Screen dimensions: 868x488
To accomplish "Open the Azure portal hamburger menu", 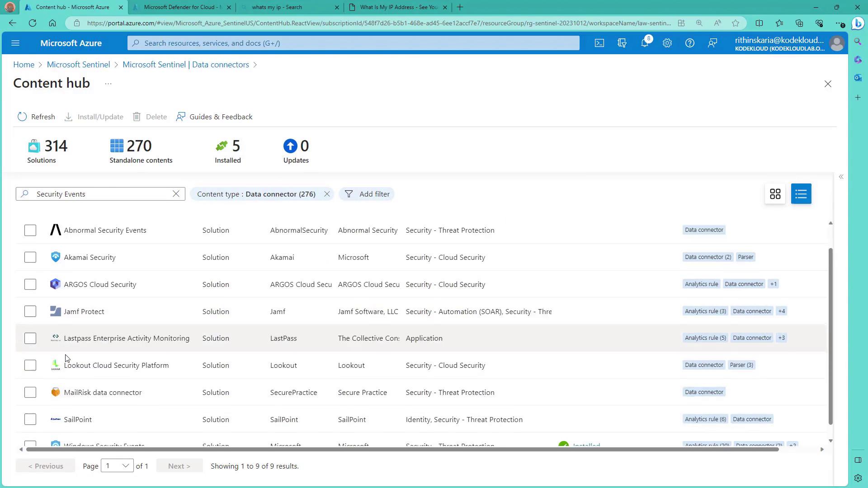I will 15,43.
